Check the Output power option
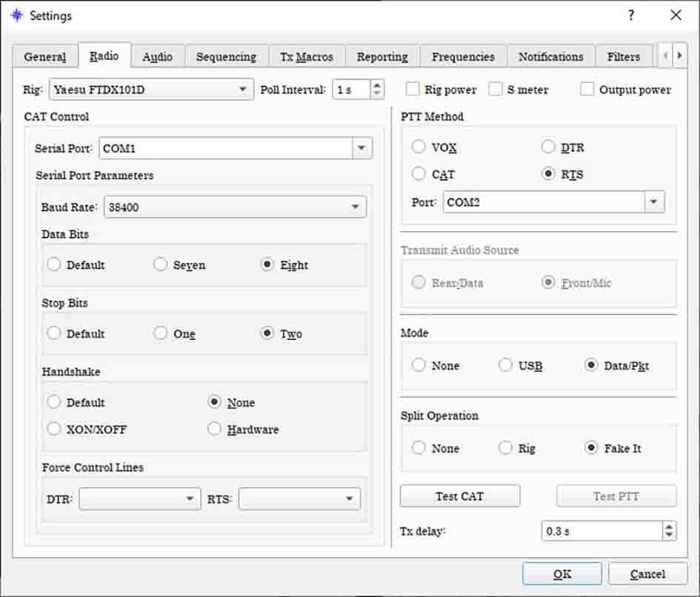The image size is (700, 597). tap(587, 90)
